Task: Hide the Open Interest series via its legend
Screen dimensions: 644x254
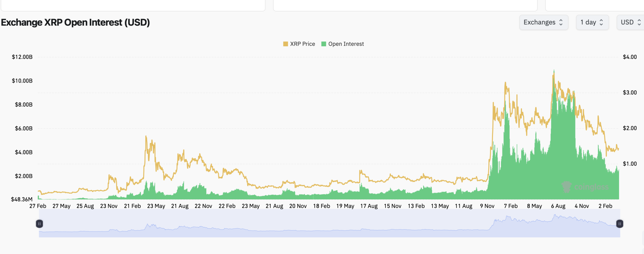Action: coord(345,44)
